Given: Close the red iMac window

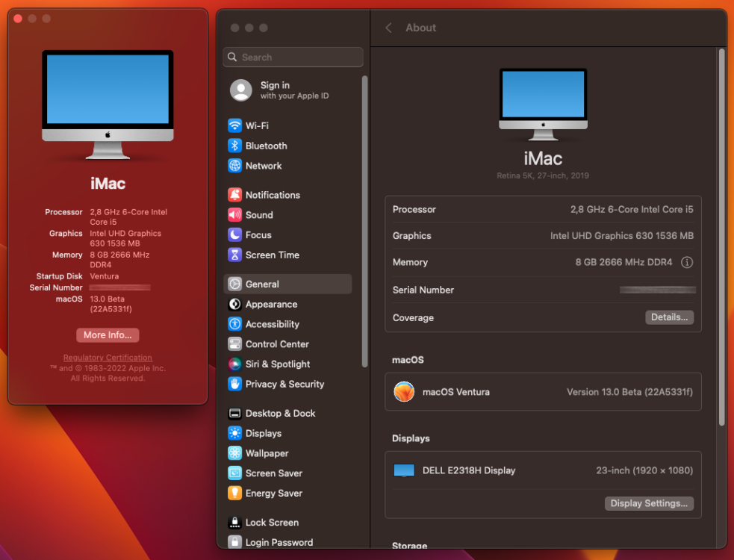Looking at the screenshot, I should pos(18,19).
